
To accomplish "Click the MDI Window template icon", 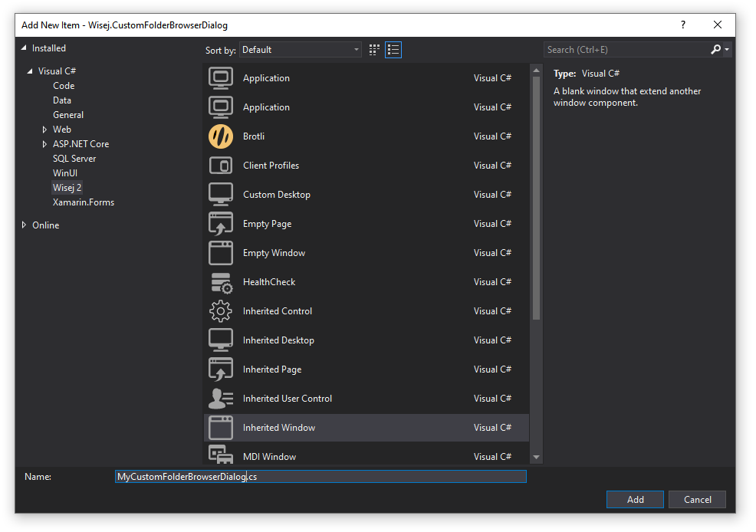I will (x=221, y=455).
